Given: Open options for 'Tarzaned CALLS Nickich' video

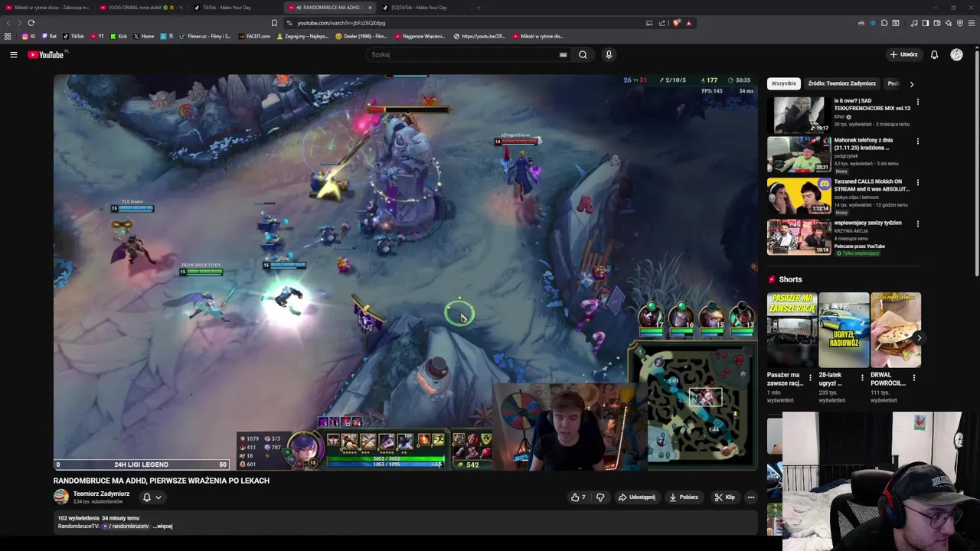Looking at the screenshot, I should point(917,183).
